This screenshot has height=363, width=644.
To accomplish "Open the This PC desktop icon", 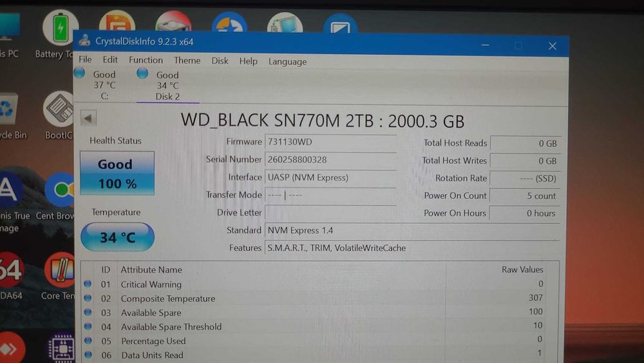I will coord(9,36).
